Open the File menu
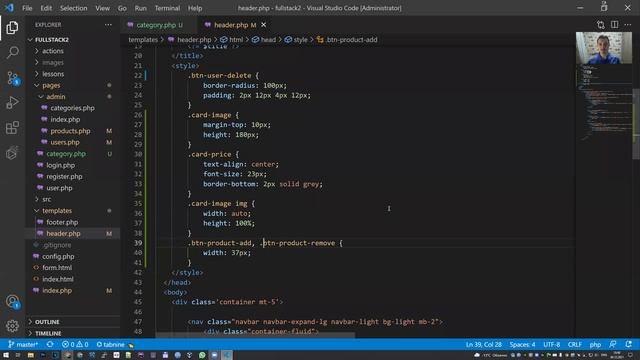The height and width of the screenshot is (360, 640). tap(27, 8)
